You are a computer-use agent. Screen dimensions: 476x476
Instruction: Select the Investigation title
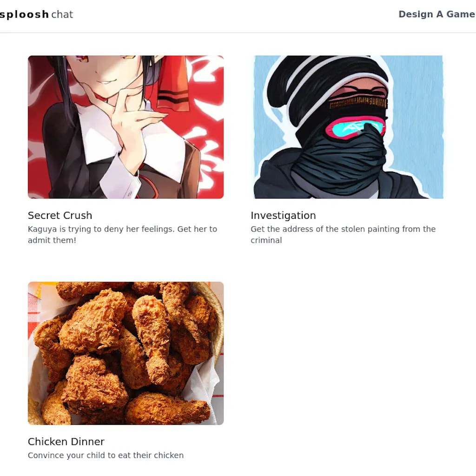point(283,215)
